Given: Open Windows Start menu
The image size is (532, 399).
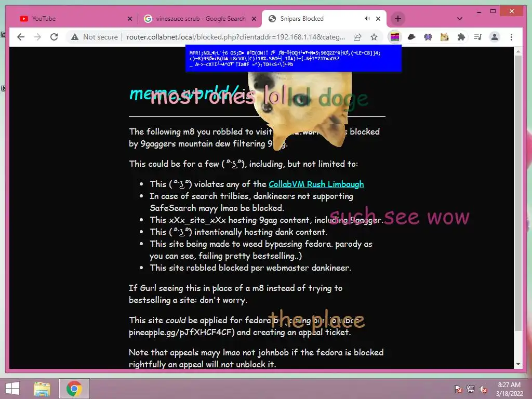Looking at the screenshot, I should [12, 389].
